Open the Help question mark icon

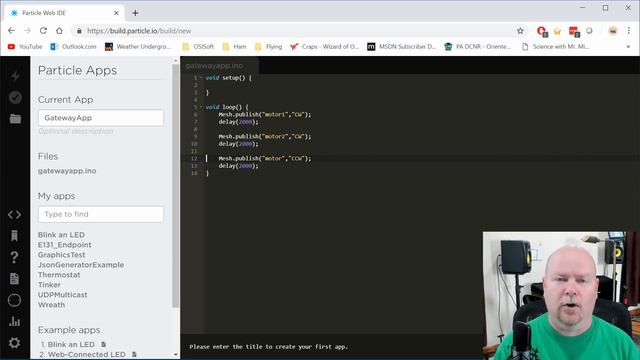coord(14,257)
